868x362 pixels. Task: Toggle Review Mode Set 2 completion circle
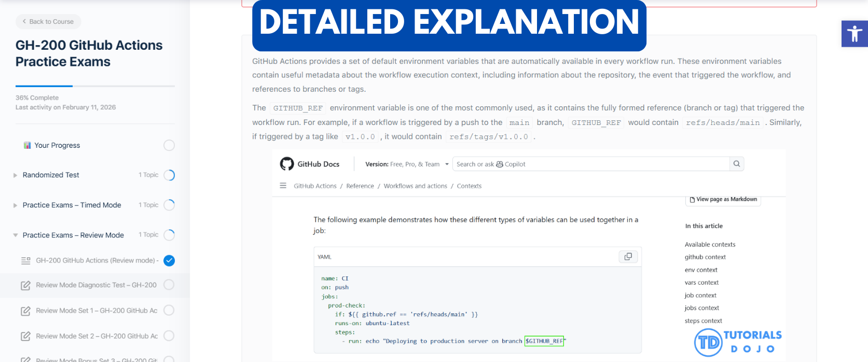[169, 336]
